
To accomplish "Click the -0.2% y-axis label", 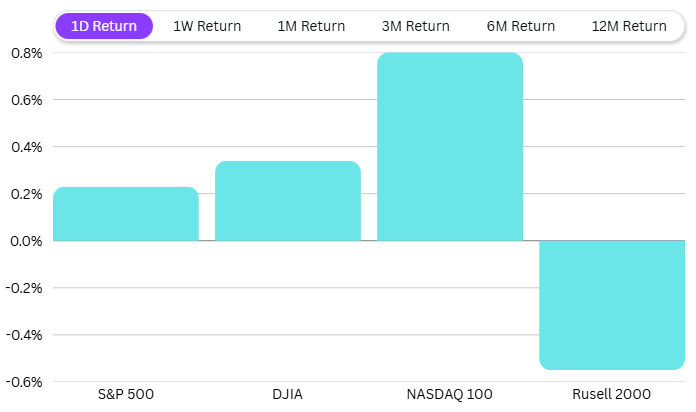I will (25, 288).
